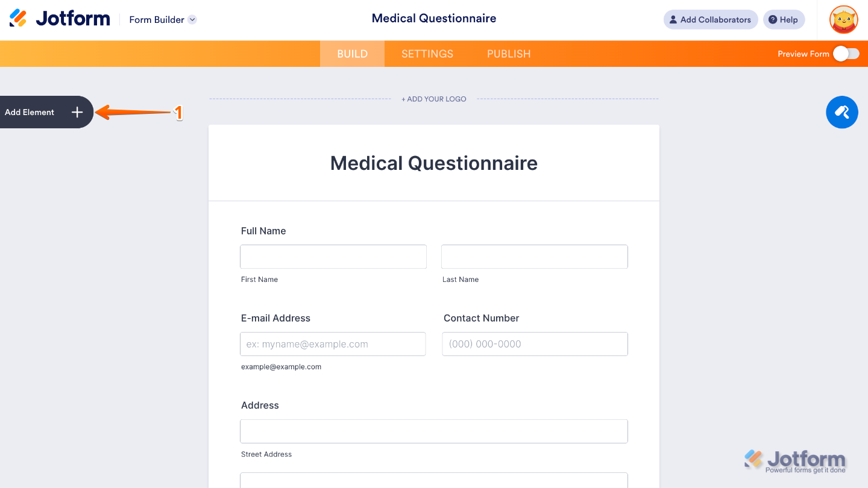Click the Jotform logo in the top left

coord(58,18)
